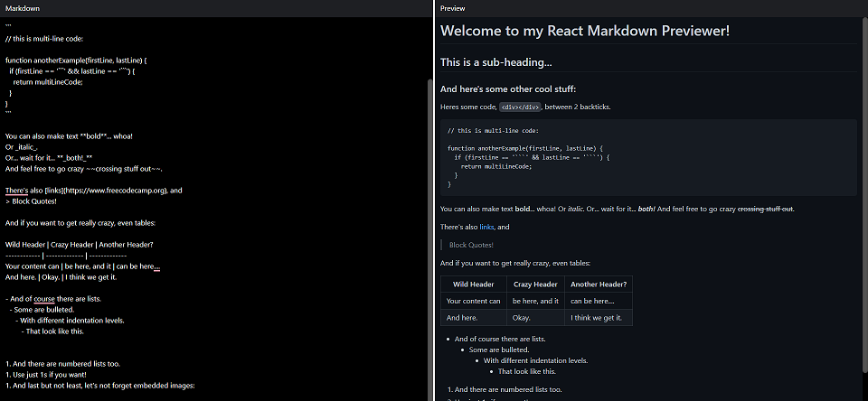Click the "Preview" pane header label
The height and width of the screenshot is (401, 868).
tap(453, 8)
